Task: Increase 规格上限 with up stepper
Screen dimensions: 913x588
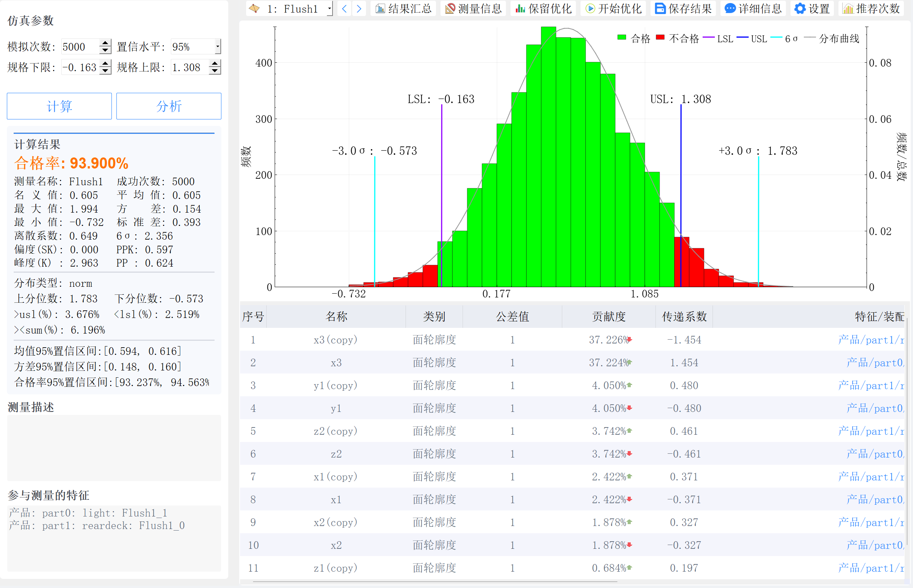Action: point(215,64)
